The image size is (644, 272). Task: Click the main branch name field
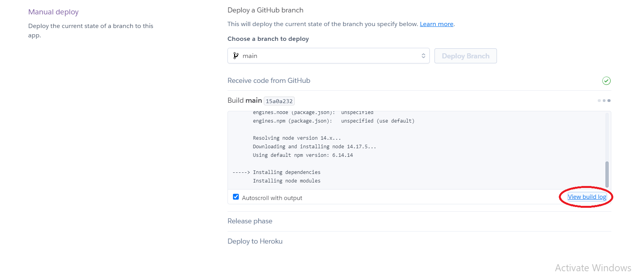(250, 56)
